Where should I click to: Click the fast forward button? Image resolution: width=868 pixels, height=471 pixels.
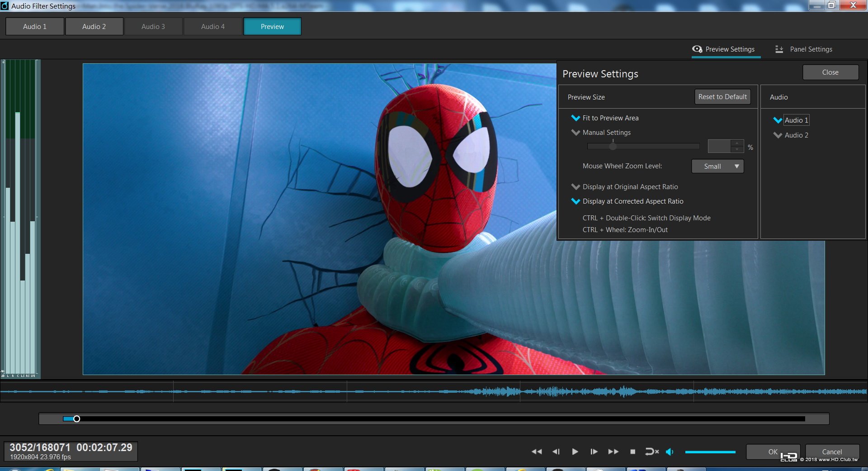[x=613, y=452]
